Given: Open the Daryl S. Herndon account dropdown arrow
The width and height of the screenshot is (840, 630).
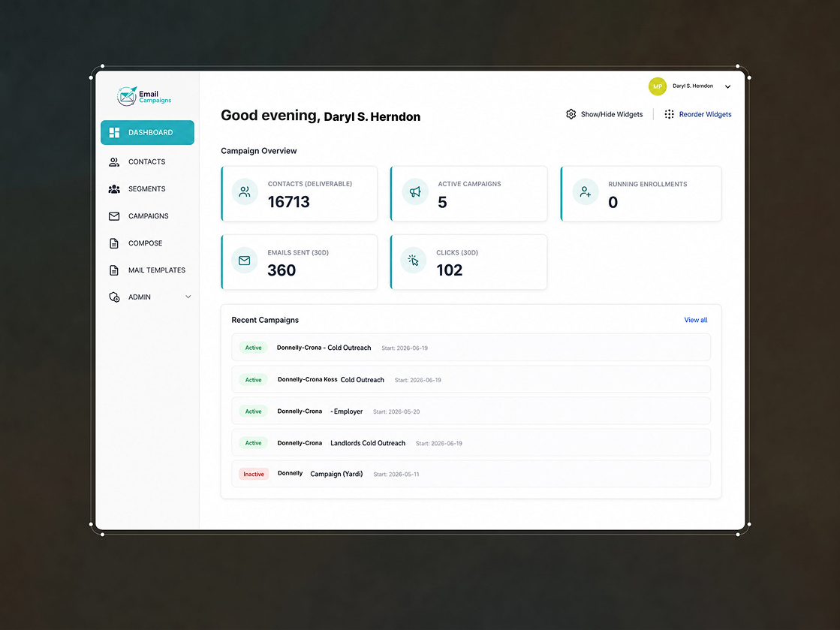Looking at the screenshot, I should tap(727, 87).
